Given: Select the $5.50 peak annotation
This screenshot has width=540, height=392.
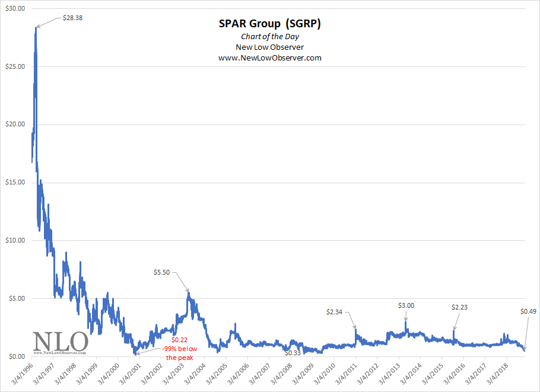Looking at the screenshot, I should tap(162, 272).
